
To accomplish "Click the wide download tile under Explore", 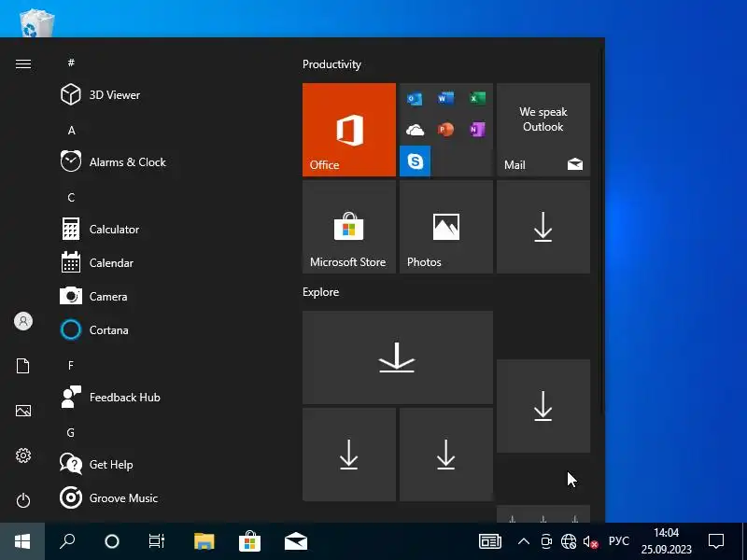I will coord(398,357).
